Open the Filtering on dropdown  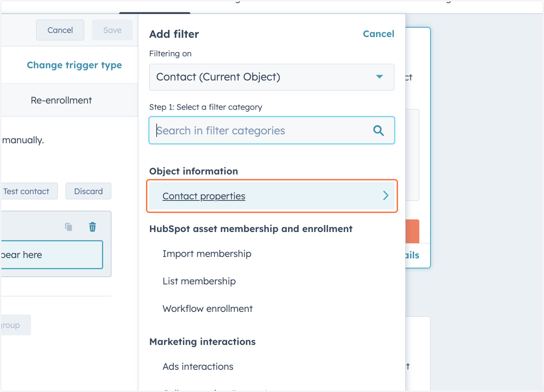click(x=272, y=77)
